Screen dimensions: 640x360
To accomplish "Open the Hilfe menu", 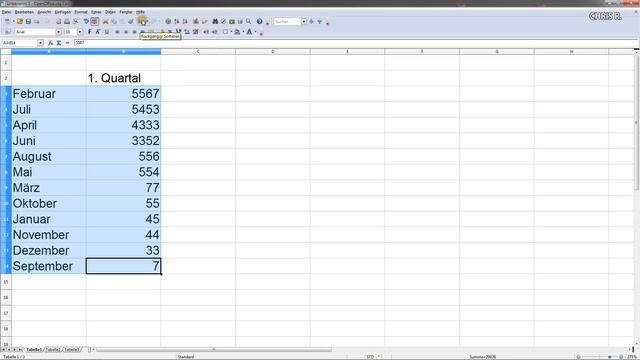I will [x=140, y=12].
